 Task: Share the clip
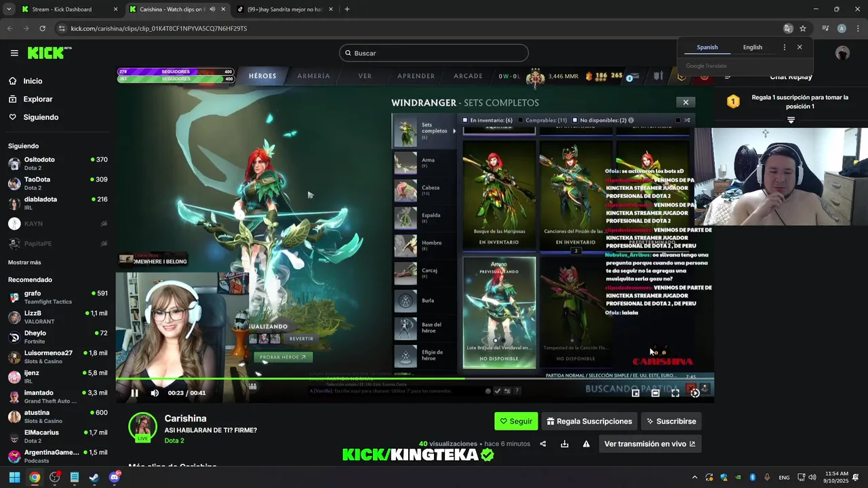coord(542,444)
